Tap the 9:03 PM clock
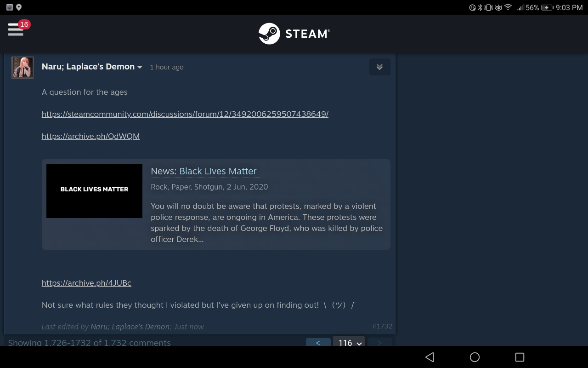The height and width of the screenshot is (368, 588). pos(569,7)
